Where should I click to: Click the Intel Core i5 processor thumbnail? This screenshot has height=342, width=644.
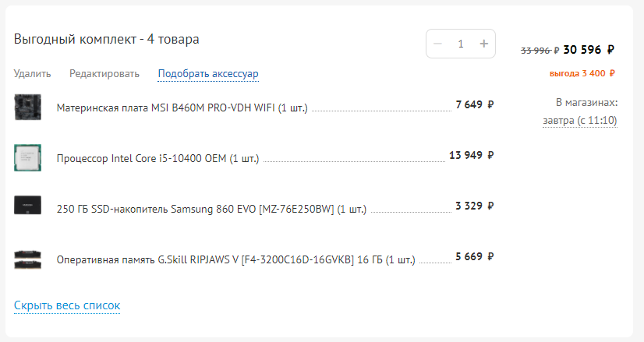click(x=27, y=158)
